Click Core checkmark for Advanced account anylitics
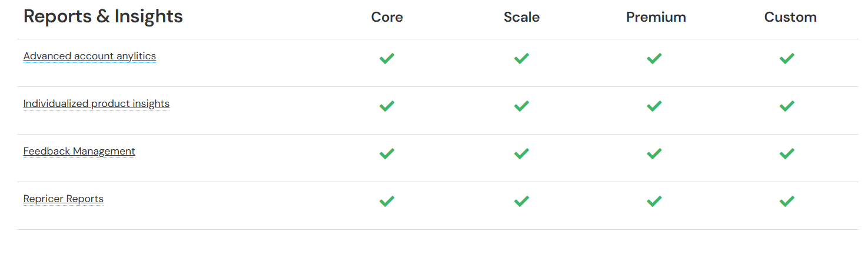The image size is (868, 275). (387, 59)
